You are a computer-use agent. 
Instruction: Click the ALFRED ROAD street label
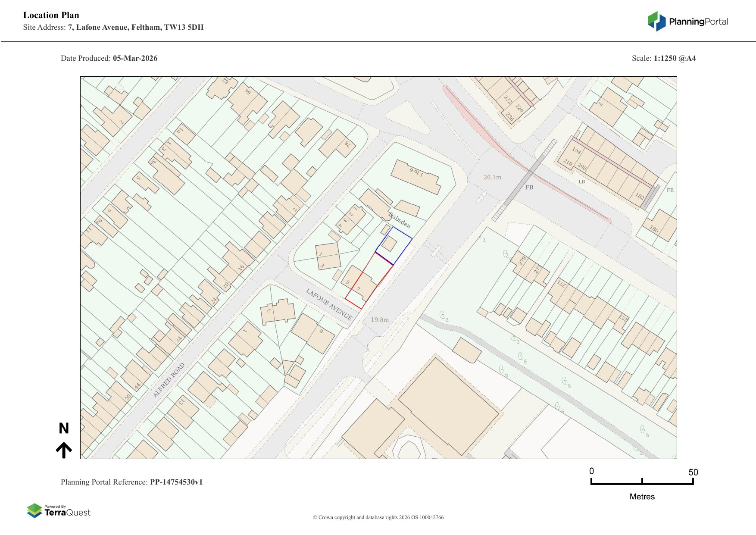click(x=169, y=380)
